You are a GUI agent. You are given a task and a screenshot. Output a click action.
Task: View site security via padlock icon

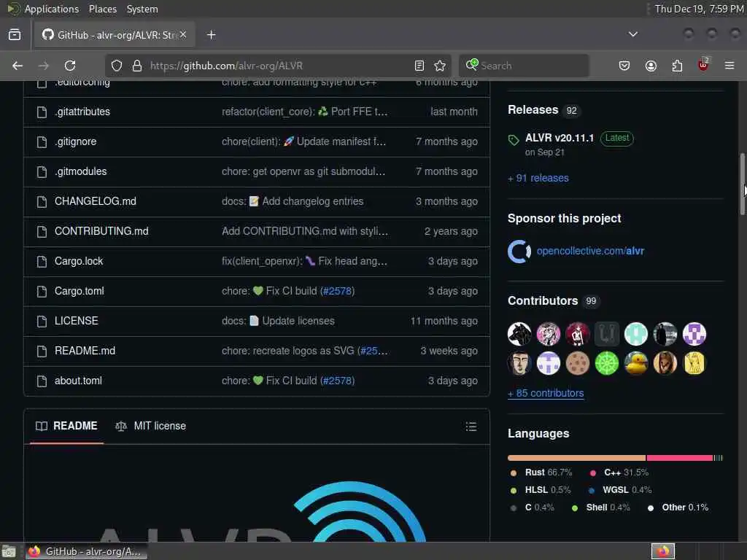(136, 66)
